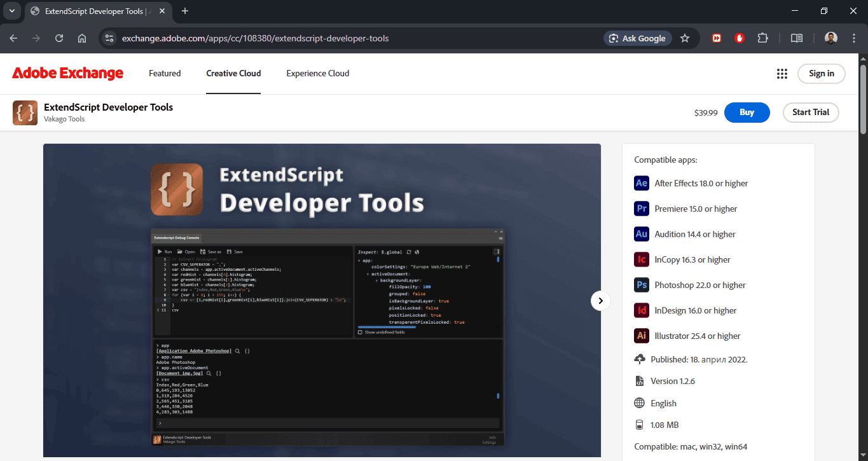The image size is (868, 461).
Task: Click the Illustrator app icon
Action: (x=641, y=336)
